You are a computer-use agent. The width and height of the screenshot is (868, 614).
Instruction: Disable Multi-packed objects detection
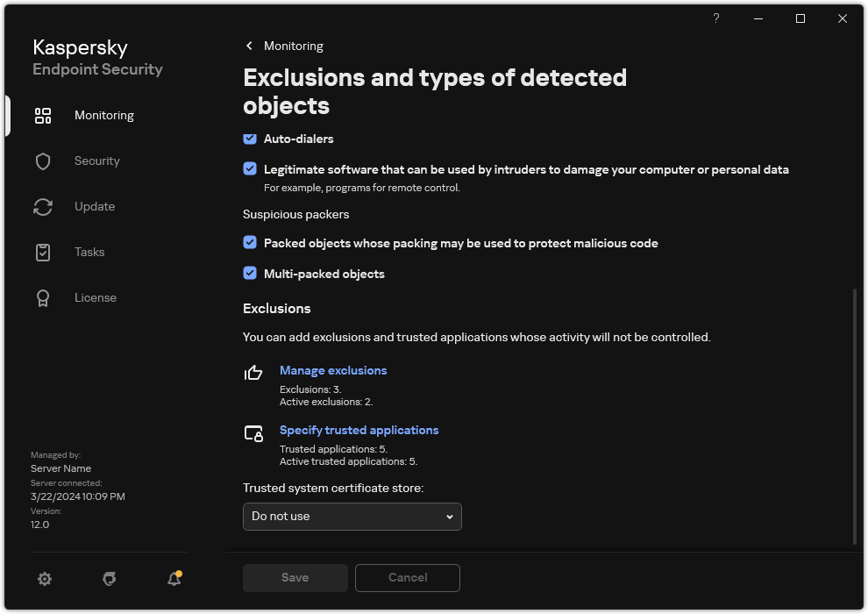[249, 274]
